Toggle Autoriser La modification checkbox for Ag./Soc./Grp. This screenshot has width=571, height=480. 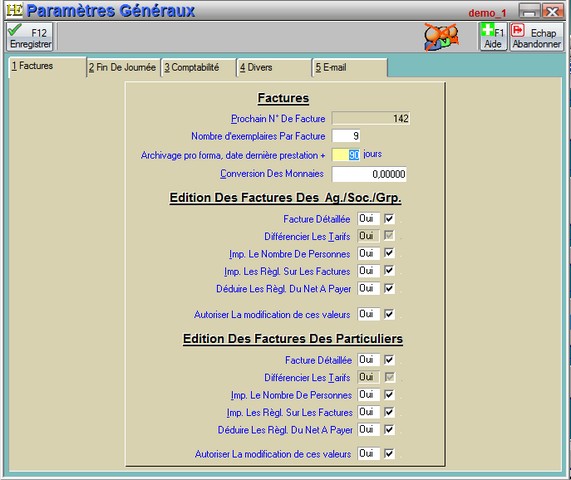point(389,314)
